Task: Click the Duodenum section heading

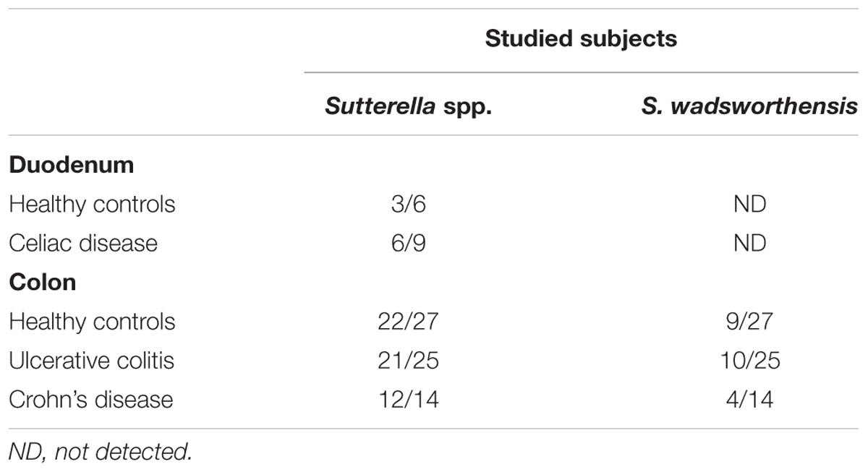Action: (72, 164)
